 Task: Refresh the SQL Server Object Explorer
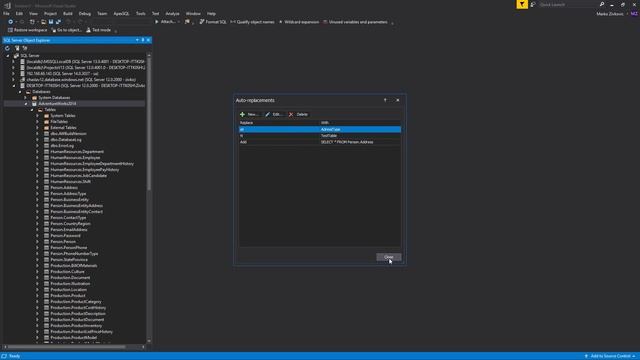click(x=7, y=48)
